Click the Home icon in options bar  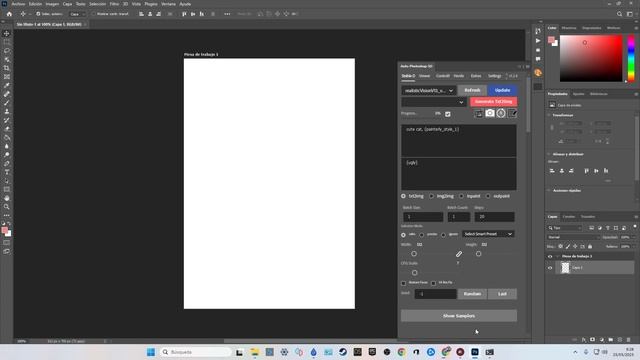coord(9,14)
